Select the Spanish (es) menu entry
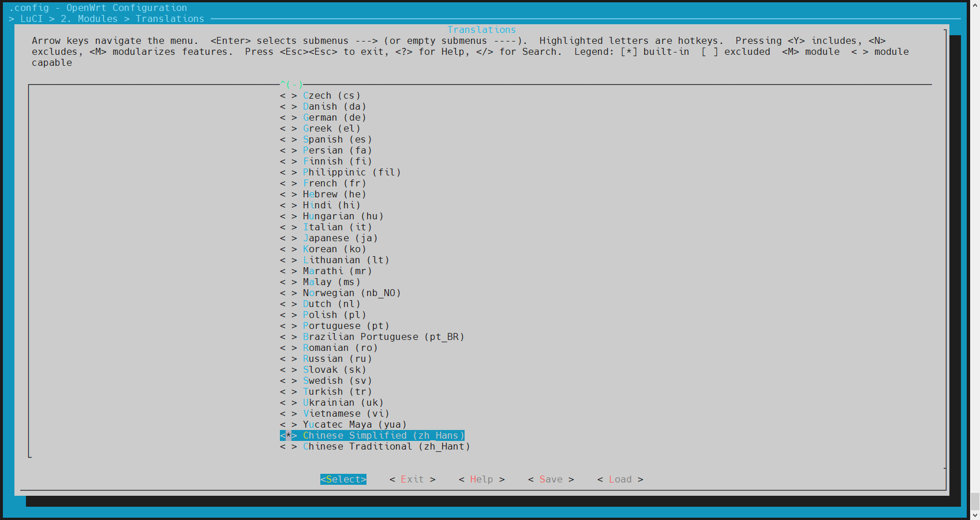The image size is (980, 520). point(337,140)
